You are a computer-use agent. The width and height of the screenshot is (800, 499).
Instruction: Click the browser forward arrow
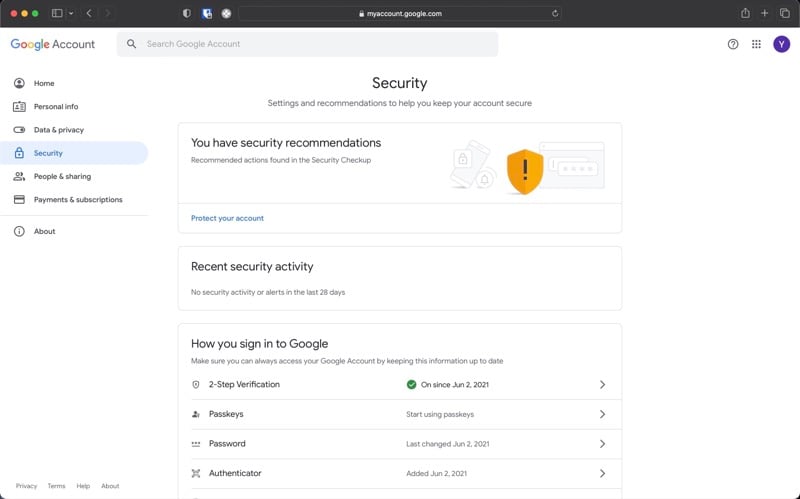pos(107,13)
